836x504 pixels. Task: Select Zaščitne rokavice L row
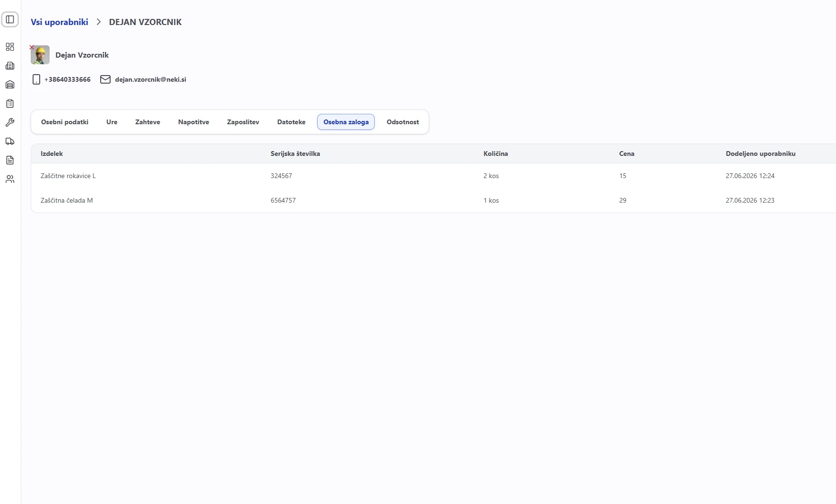tap(433, 176)
